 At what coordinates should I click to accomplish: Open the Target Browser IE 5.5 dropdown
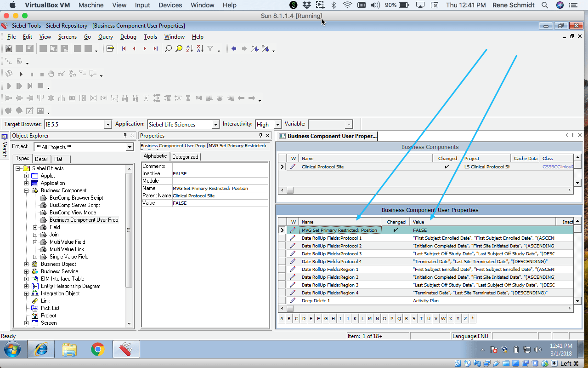click(108, 124)
